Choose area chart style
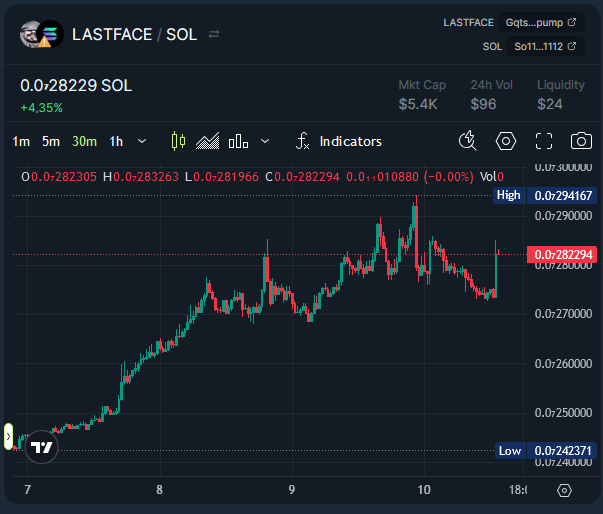 click(x=207, y=141)
